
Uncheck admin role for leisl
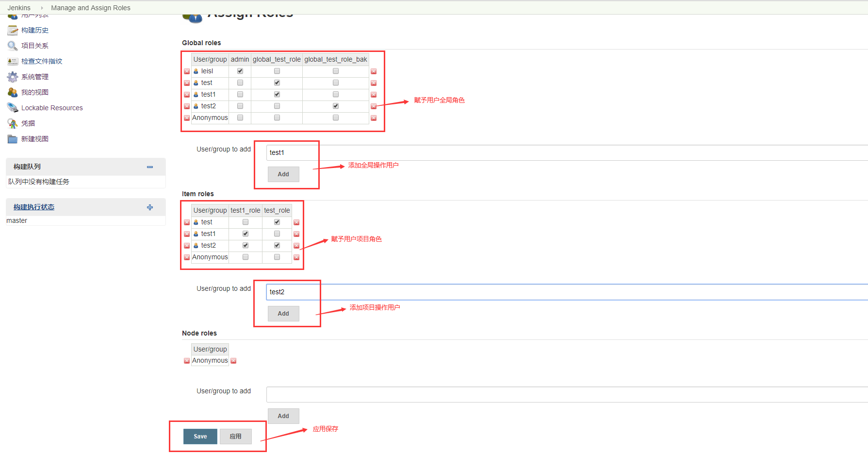tap(240, 71)
